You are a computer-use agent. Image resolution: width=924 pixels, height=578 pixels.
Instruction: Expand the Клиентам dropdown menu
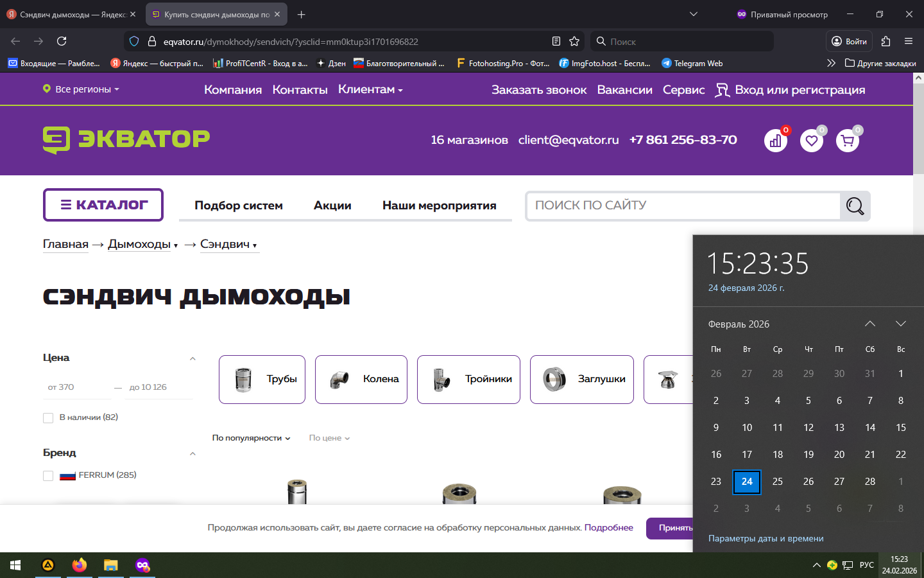[x=370, y=89]
